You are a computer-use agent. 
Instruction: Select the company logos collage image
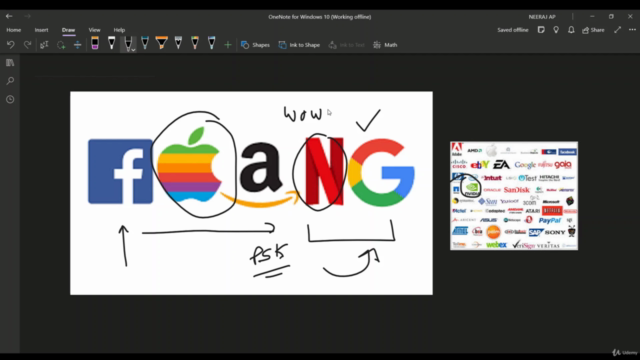coord(514,196)
